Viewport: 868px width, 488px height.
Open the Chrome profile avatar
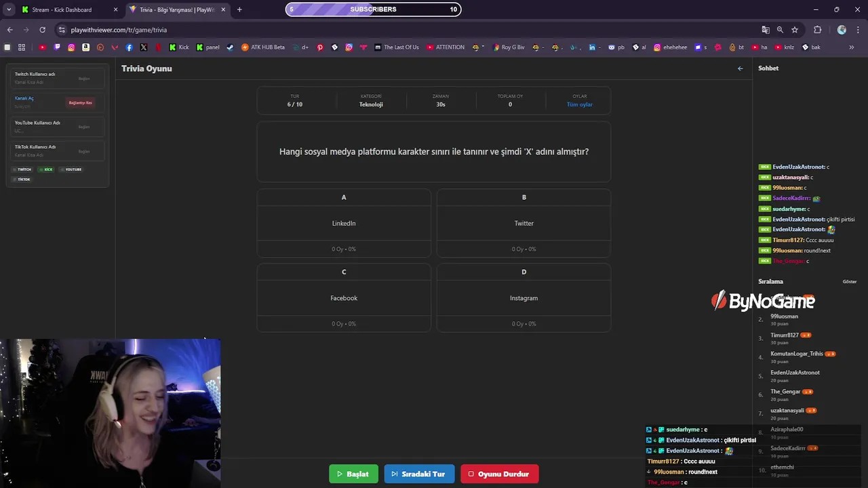[x=842, y=30]
